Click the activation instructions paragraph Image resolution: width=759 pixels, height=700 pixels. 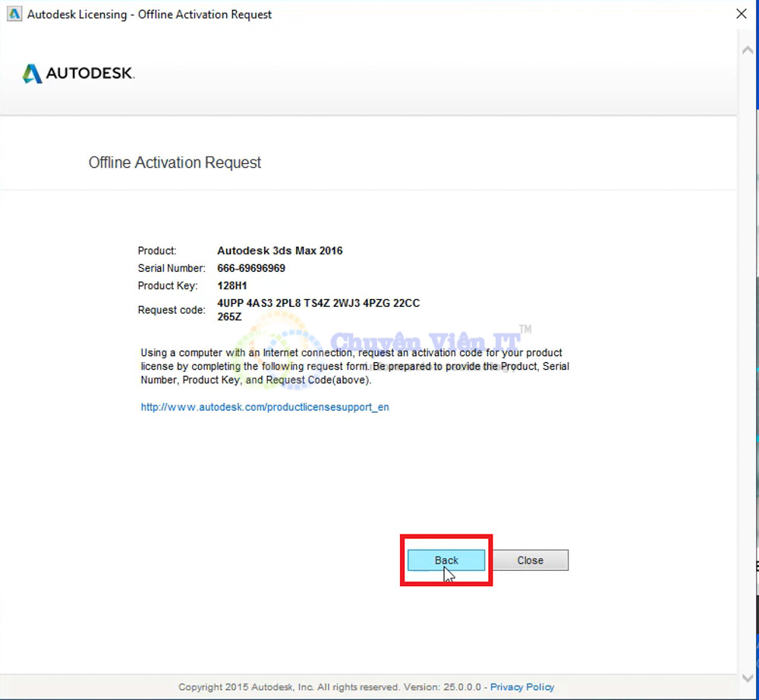click(354, 367)
